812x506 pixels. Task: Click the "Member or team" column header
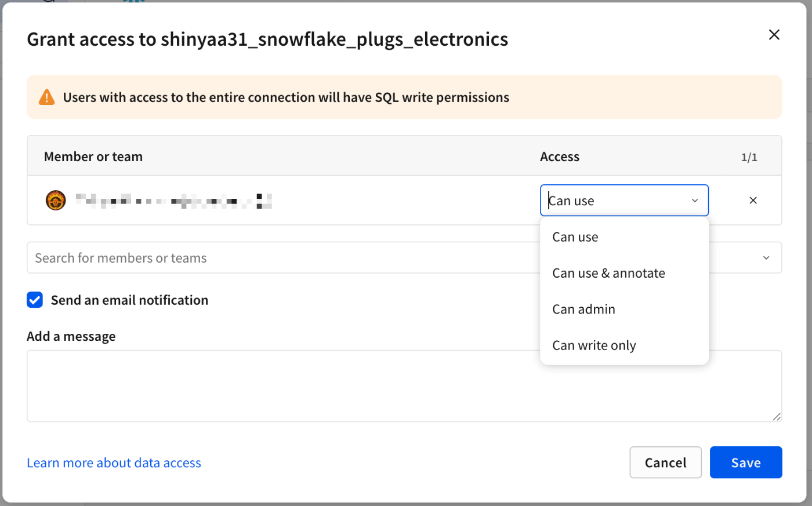[x=93, y=156]
